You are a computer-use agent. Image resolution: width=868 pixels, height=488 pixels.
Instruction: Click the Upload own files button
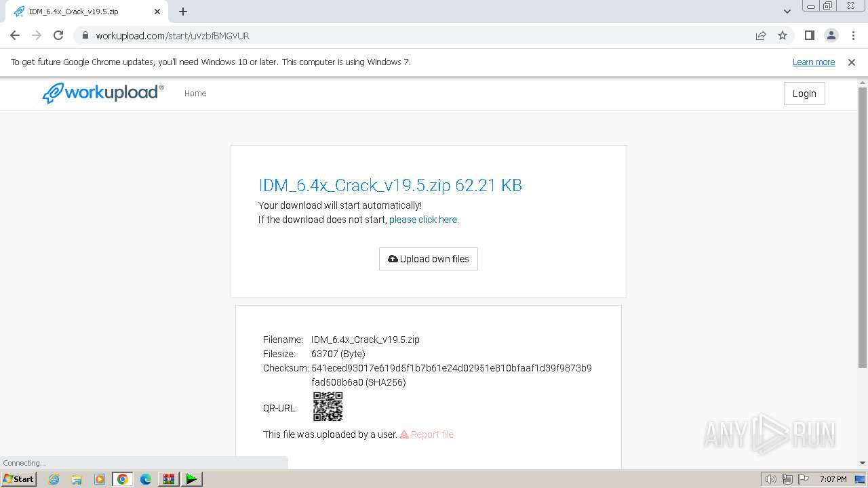[429, 259]
